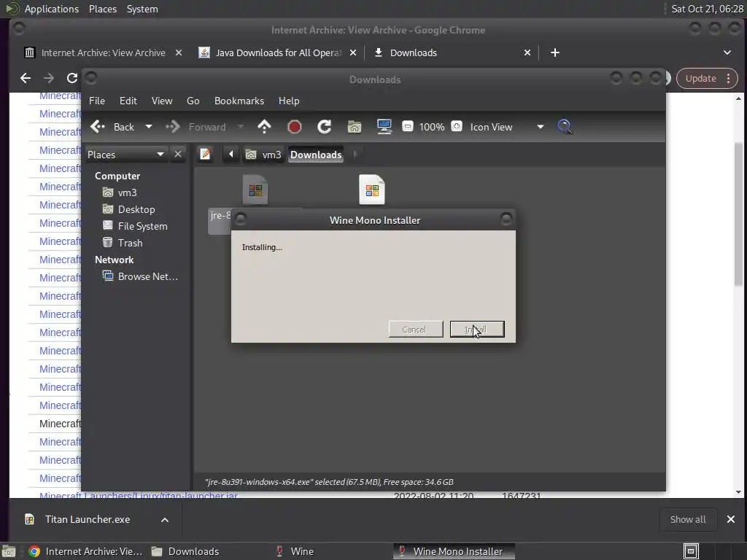This screenshot has height=560, width=747.
Task: Click Chrome's back navigation arrow
Action: (26, 78)
